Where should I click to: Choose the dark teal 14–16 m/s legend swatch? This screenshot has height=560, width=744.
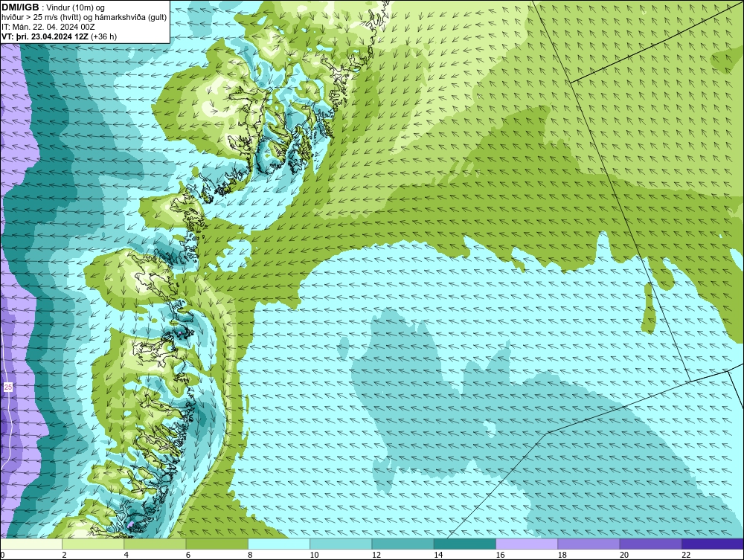[464, 544]
